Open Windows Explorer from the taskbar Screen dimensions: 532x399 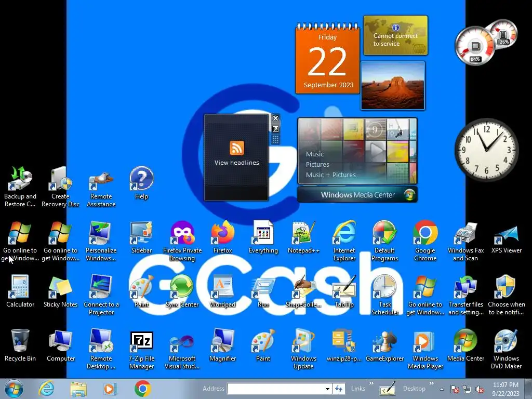pos(78,389)
